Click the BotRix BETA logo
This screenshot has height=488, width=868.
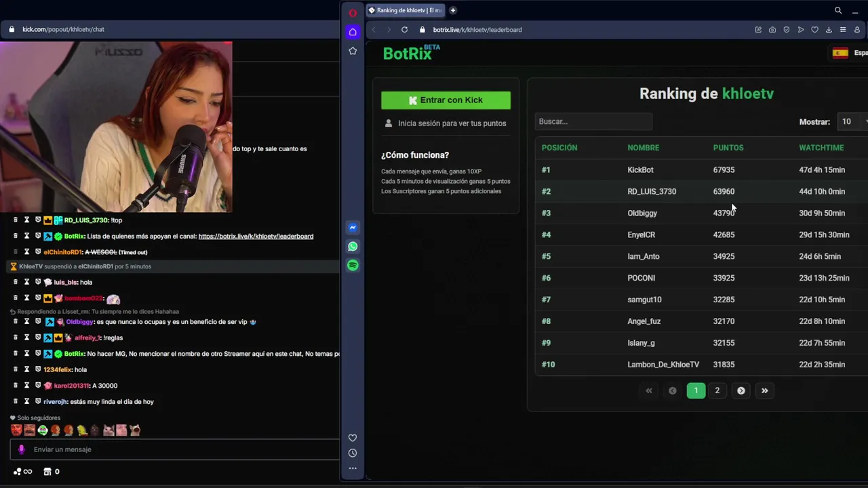click(411, 53)
